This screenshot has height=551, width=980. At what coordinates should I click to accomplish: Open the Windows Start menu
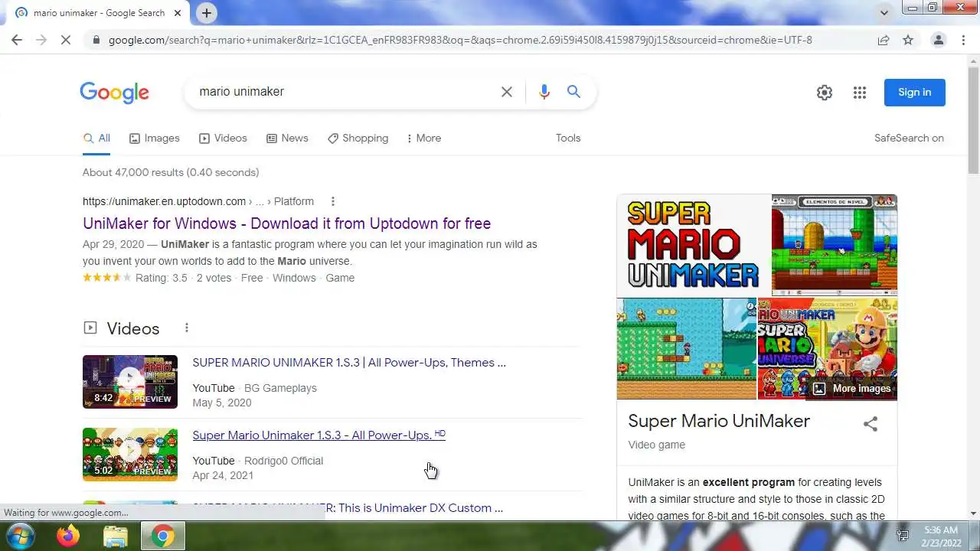(x=21, y=536)
